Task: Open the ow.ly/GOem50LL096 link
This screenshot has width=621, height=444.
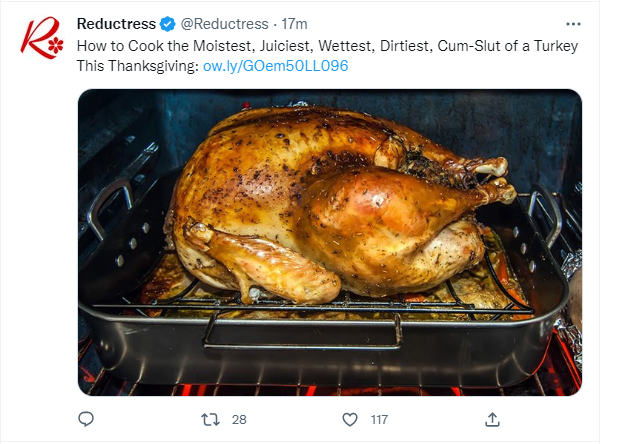Action: (276, 66)
